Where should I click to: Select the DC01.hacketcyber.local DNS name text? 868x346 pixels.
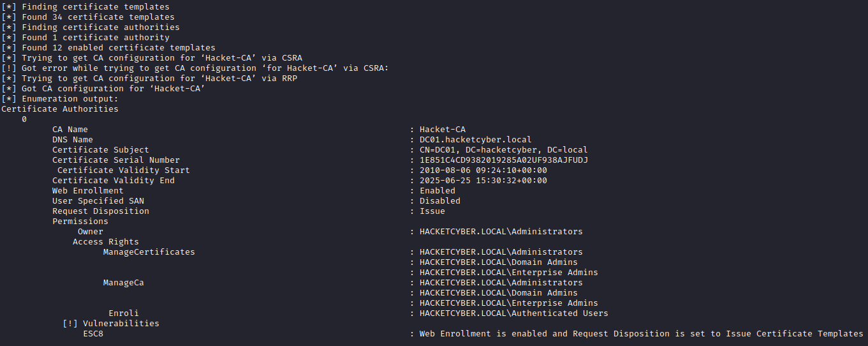click(476, 140)
